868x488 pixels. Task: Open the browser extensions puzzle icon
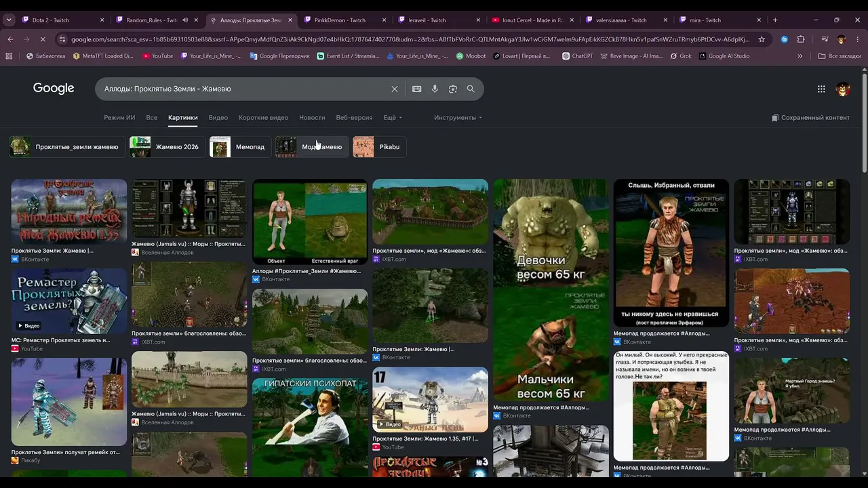coord(801,39)
